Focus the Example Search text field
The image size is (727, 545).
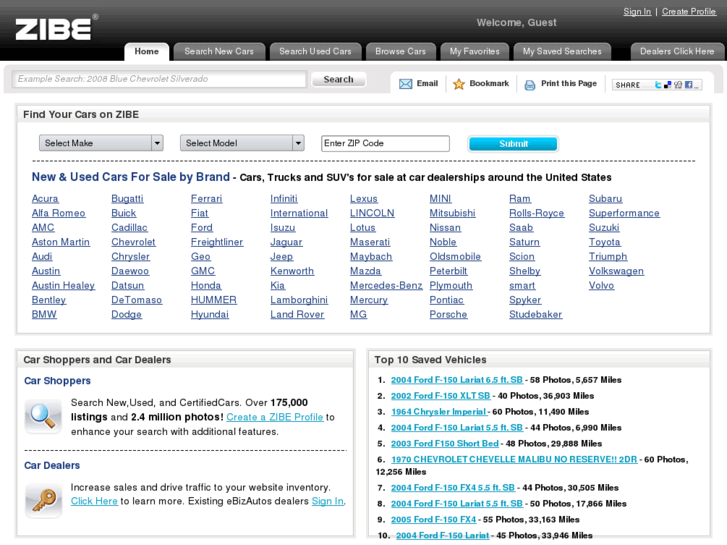point(159,79)
